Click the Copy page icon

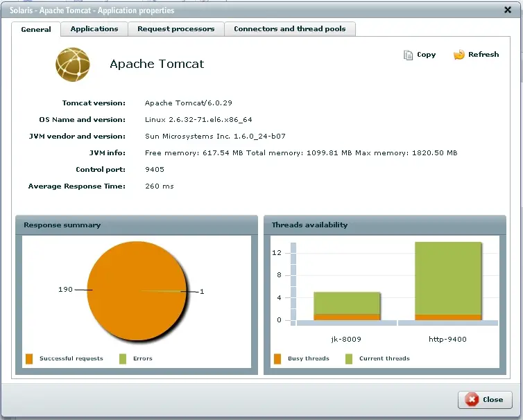pos(408,55)
